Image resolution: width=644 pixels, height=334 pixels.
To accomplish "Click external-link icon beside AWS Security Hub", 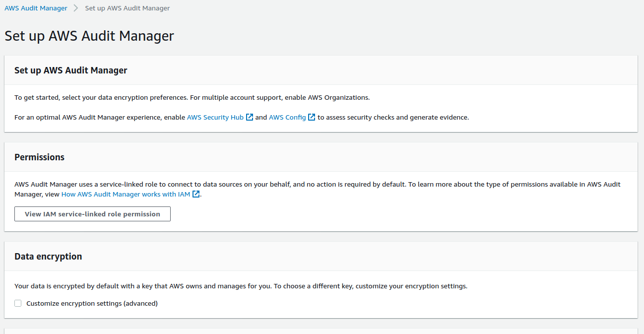I will [x=250, y=117].
